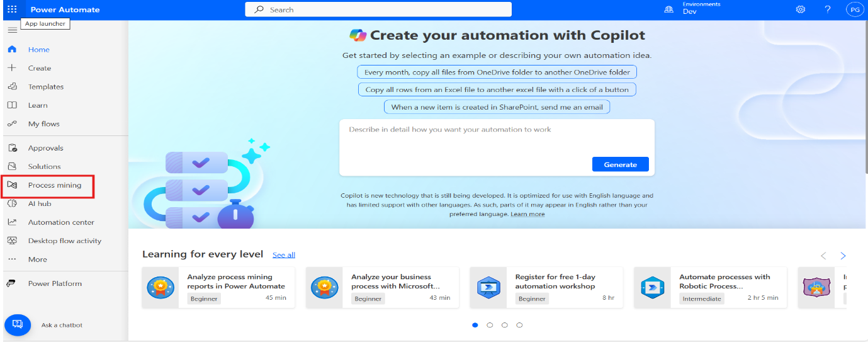The image size is (868, 342).
Task: Expand the More menu in sidebar
Action: (37, 259)
